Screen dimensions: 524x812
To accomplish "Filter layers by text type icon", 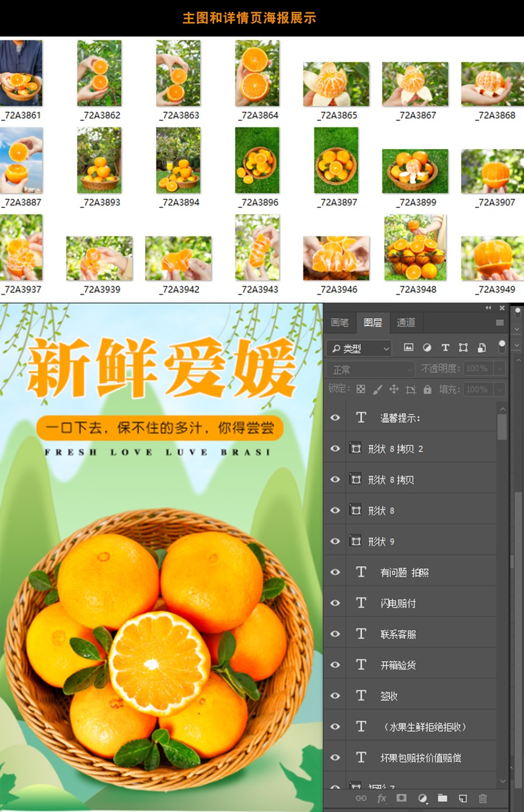I will pyautogui.click(x=445, y=348).
